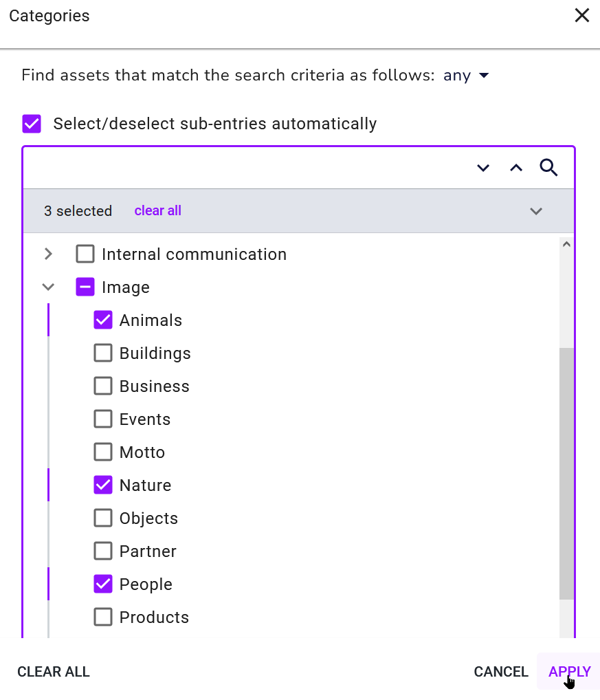Click the scrollbar up arrow

coord(566,244)
